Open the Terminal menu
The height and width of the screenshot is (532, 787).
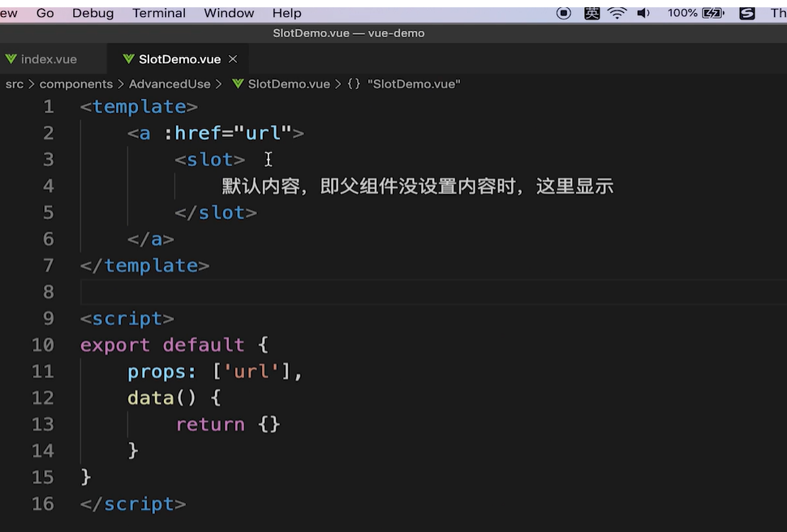[158, 13]
